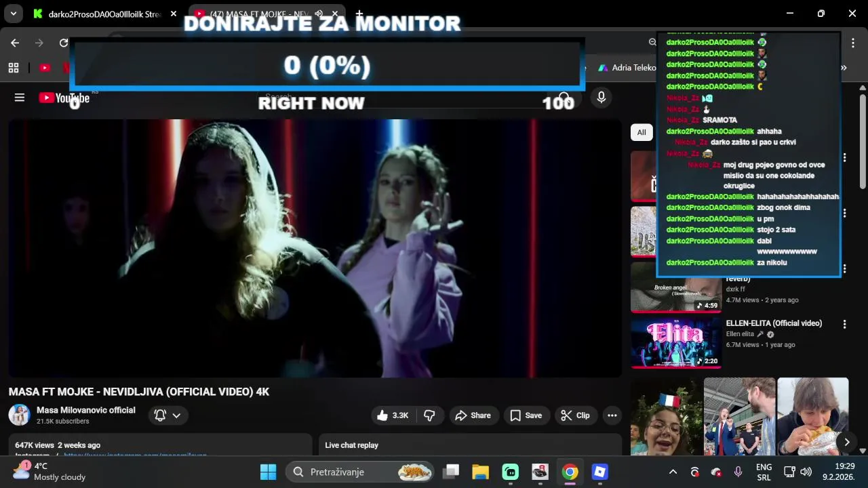Go forward in browser history
868x488 pixels.
39,43
